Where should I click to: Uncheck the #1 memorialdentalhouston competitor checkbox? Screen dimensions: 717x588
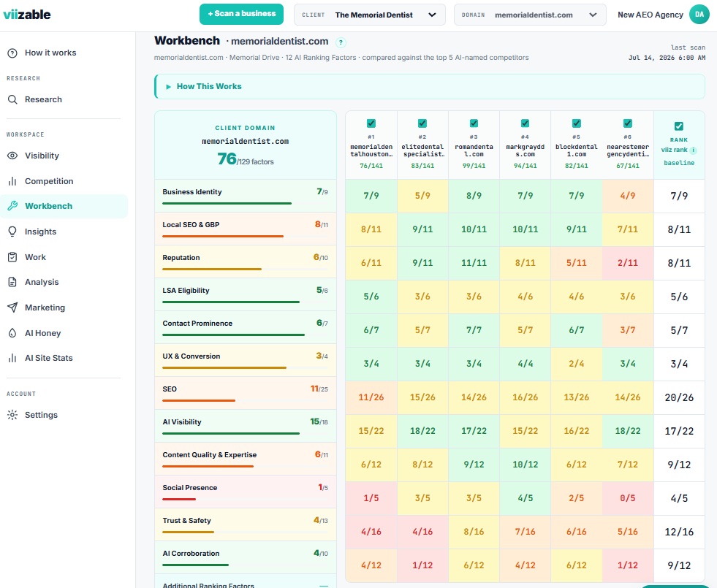[x=371, y=123]
